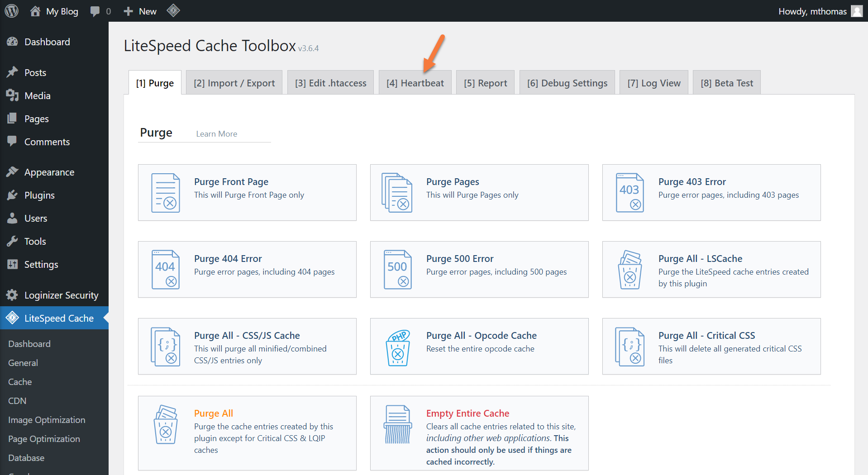Open the Debug Settings tab
Image resolution: width=868 pixels, height=475 pixels.
coord(567,83)
